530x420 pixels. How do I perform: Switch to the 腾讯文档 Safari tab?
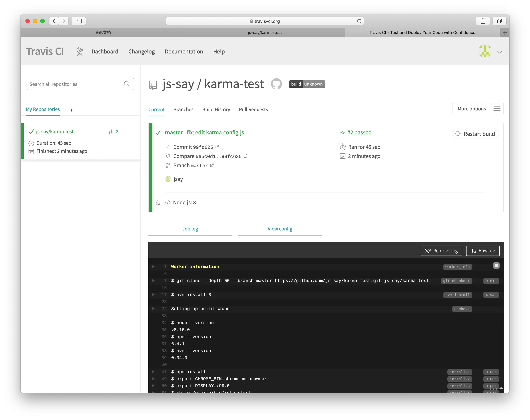(103, 32)
